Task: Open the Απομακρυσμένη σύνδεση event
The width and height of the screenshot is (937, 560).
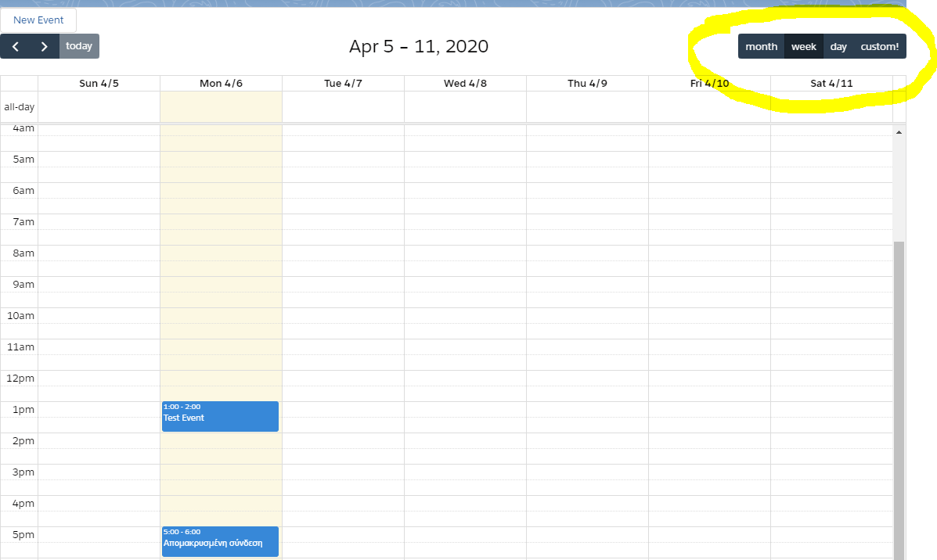Action: click(220, 541)
